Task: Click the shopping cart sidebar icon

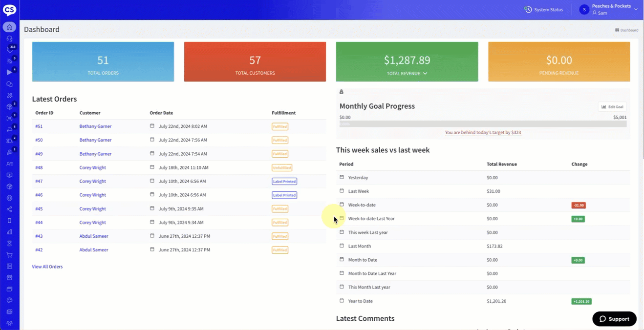Action: 9,255
